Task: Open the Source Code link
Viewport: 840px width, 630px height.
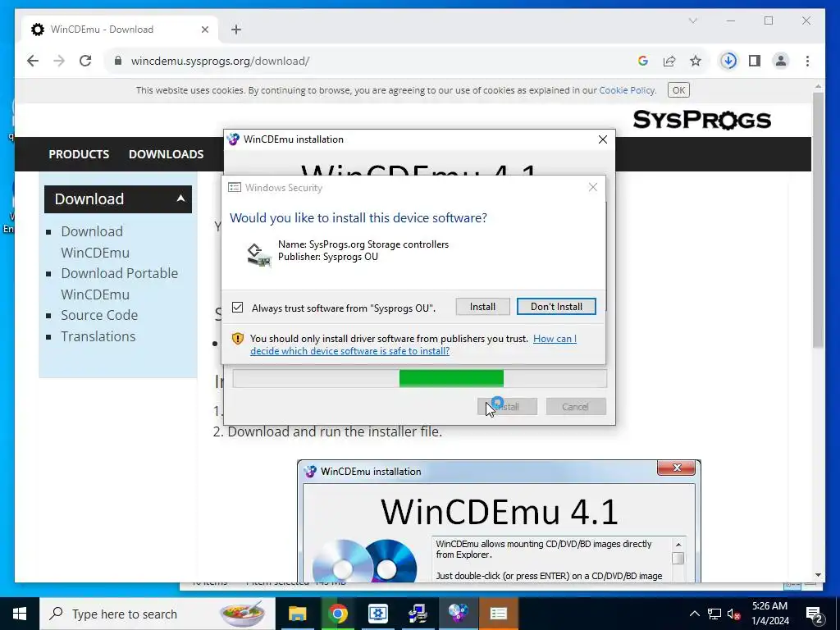Action: [x=99, y=315]
